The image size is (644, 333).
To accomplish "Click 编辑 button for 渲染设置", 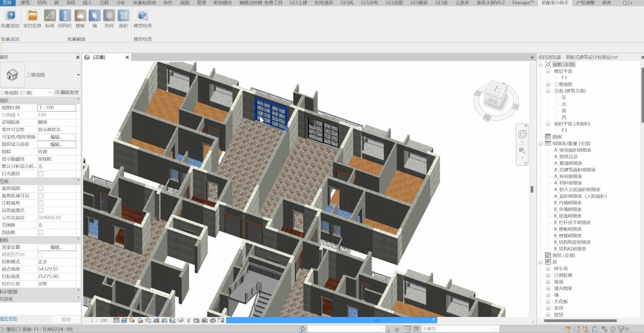I will coord(57,247).
